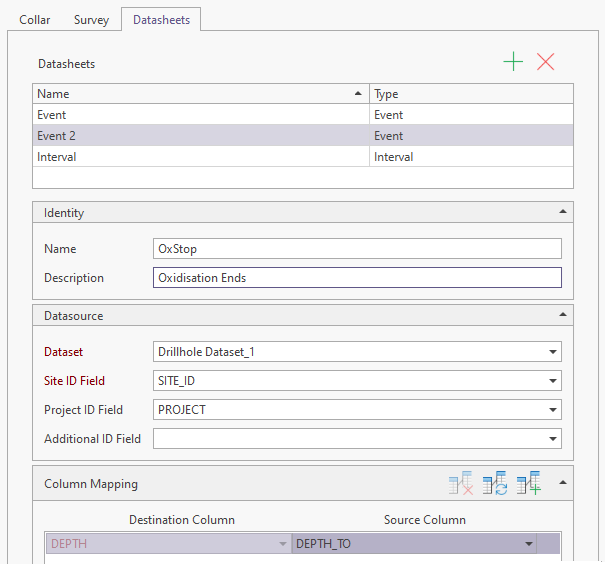Open the Project ID Field dropdown
Screen dimensions: 605x564
553,410
